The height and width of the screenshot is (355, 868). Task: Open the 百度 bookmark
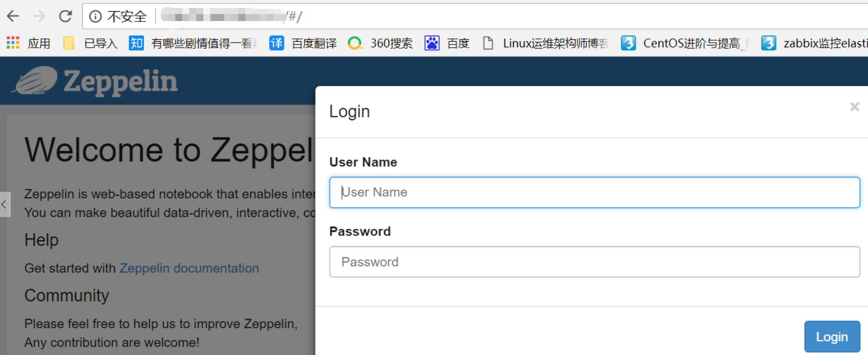pyautogui.click(x=446, y=43)
